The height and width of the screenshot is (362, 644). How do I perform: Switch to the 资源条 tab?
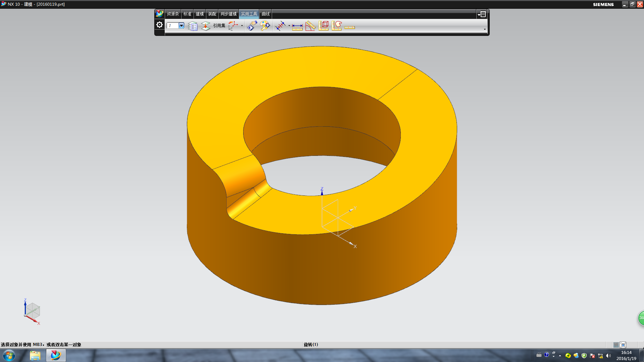[x=173, y=14]
